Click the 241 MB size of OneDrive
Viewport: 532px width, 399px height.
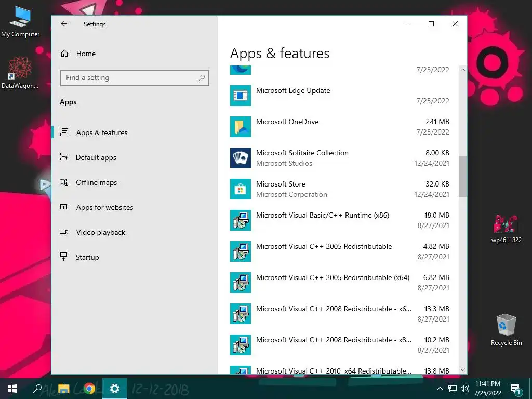click(x=437, y=122)
